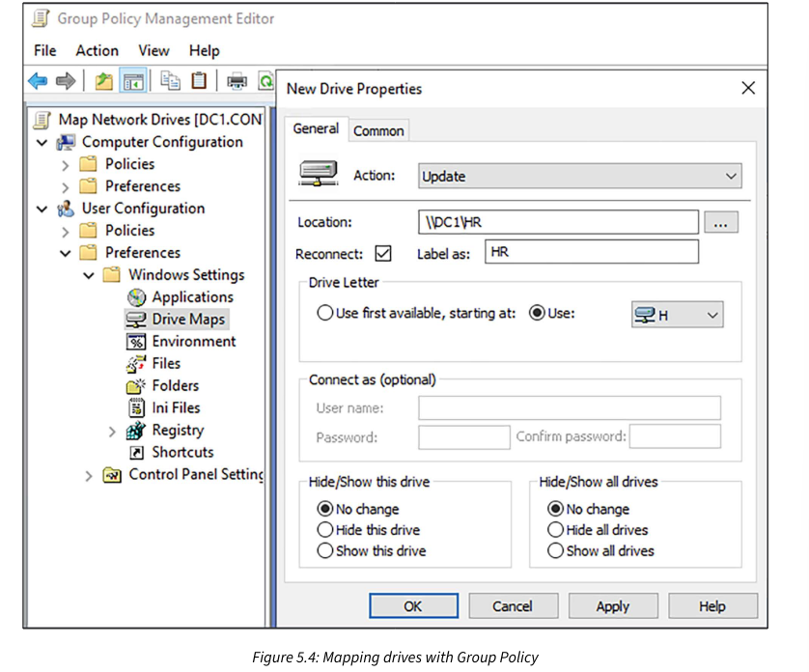Collapse the Windows Settings node

pos(89,275)
